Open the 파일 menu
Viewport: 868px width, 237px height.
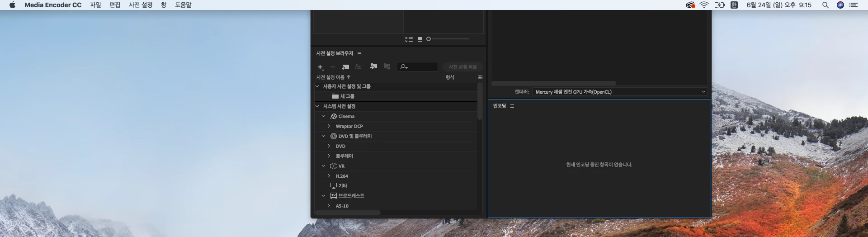pos(95,5)
